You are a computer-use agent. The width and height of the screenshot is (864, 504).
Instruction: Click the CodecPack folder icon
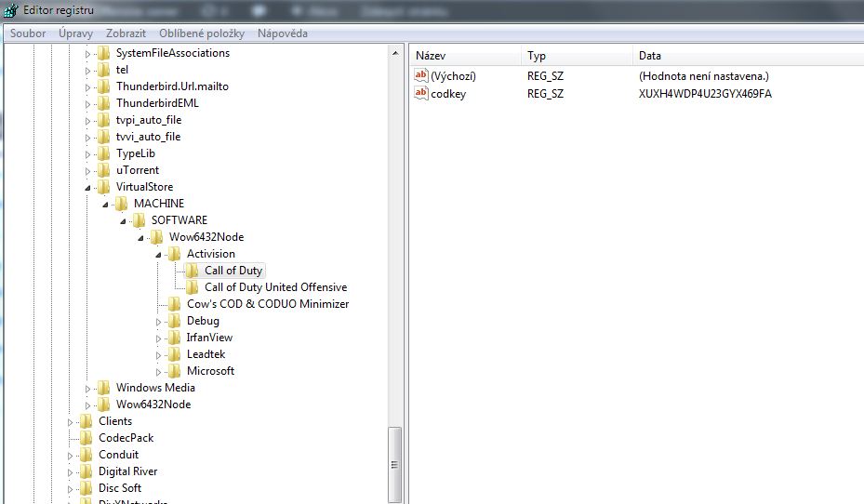click(x=86, y=437)
